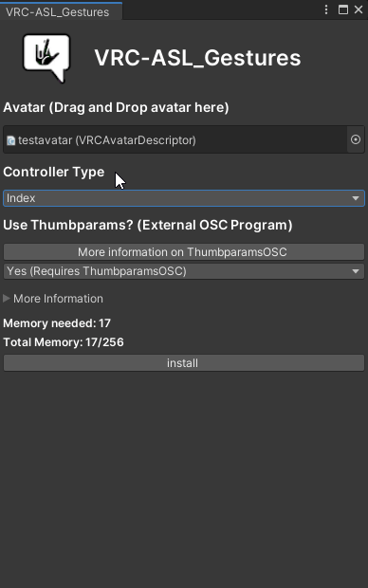Click the Use Thumbparams heading text
The height and width of the screenshot is (588, 368).
point(148,225)
